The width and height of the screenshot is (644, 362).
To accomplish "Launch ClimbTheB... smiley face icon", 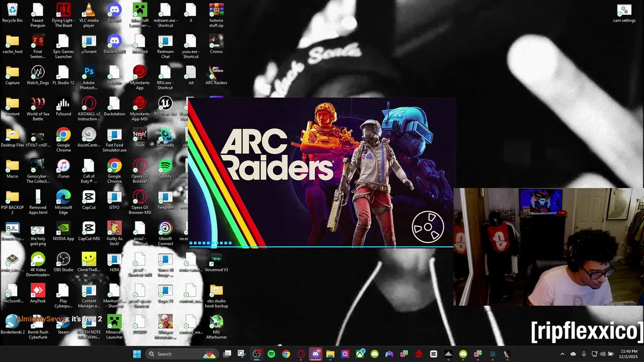I will tap(89, 262).
